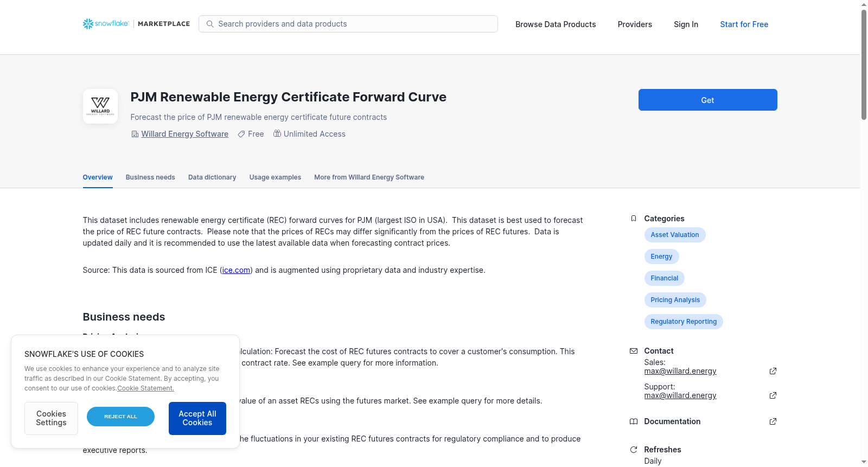The image size is (868, 467).
Task: Open the Sales email external link icon
Action: [773, 371]
